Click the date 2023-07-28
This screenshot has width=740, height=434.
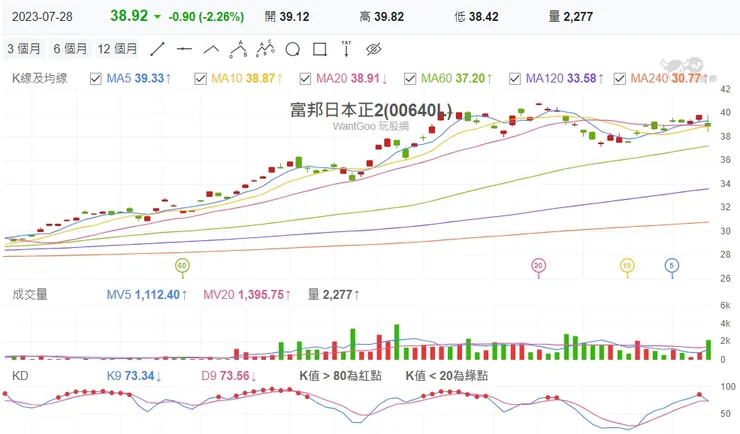pos(42,17)
